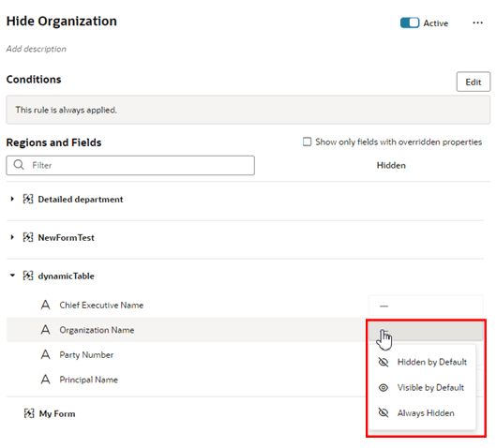Check Show only fields with overridden properties

(307, 142)
